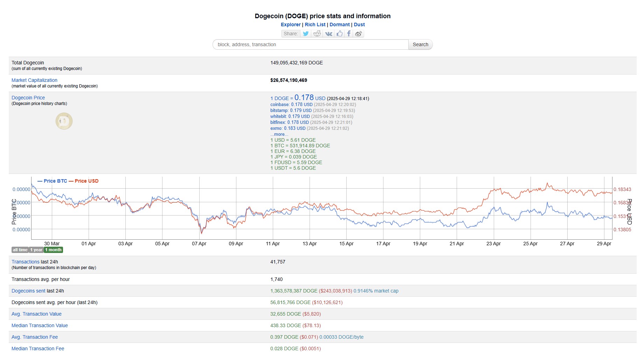Click the Dogecoin coin logo
Image resolution: width=644 pixels, height=352 pixels.
pyautogui.click(x=64, y=121)
